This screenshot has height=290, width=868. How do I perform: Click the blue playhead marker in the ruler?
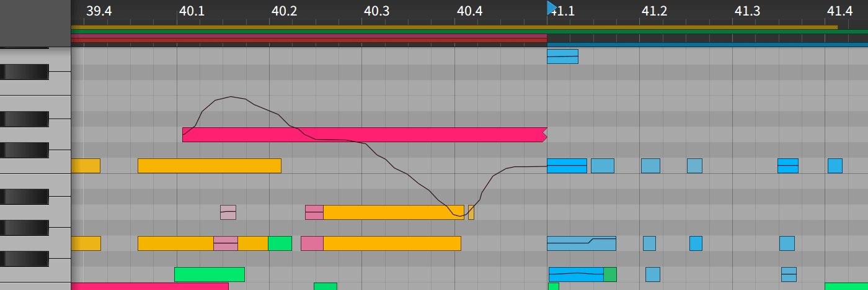[551, 7]
